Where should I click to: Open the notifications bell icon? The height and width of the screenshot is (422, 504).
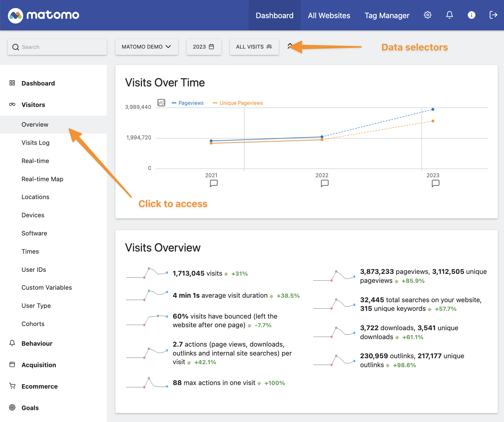(449, 15)
